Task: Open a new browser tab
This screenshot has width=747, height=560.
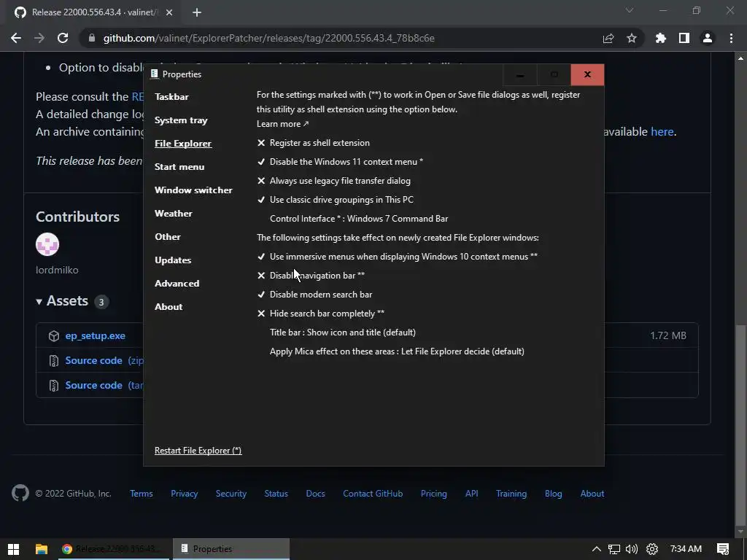Action: point(197,12)
